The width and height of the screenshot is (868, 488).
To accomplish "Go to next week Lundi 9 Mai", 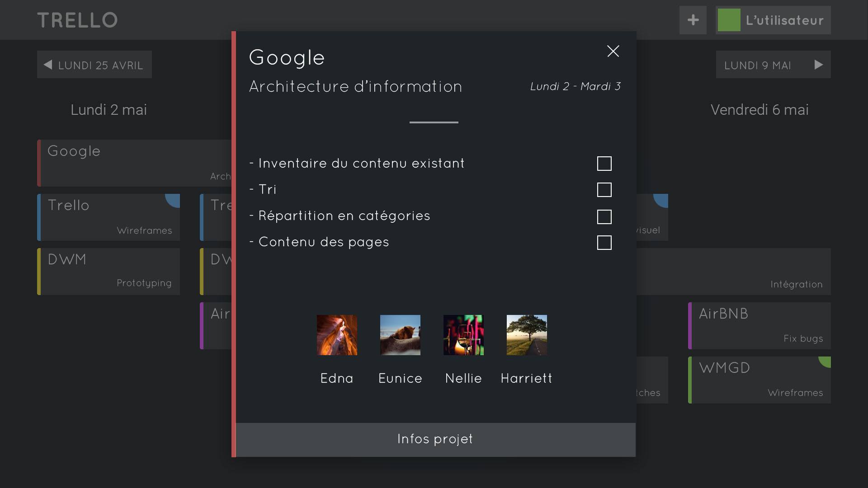I will [x=773, y=65].
